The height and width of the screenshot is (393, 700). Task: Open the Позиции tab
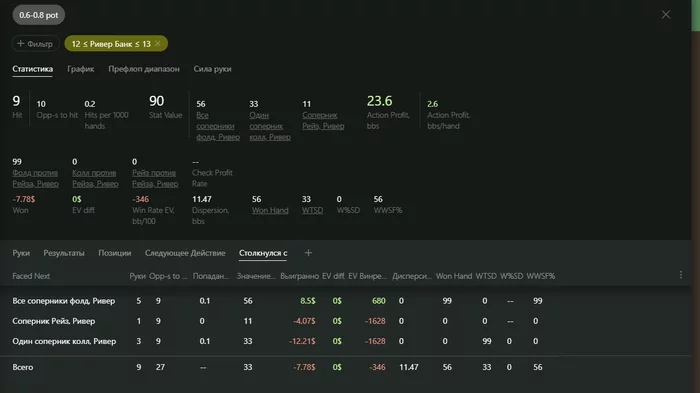[115, 253]
